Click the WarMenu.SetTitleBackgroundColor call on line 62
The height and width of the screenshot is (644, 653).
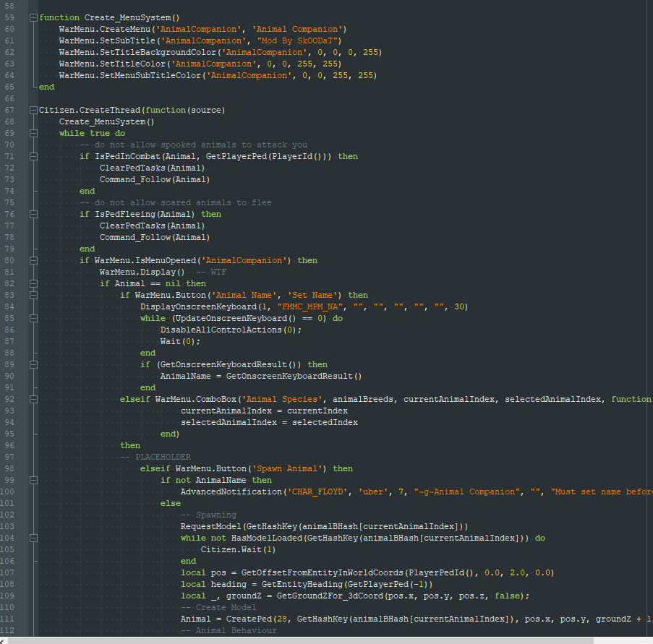tap(221, 53)
